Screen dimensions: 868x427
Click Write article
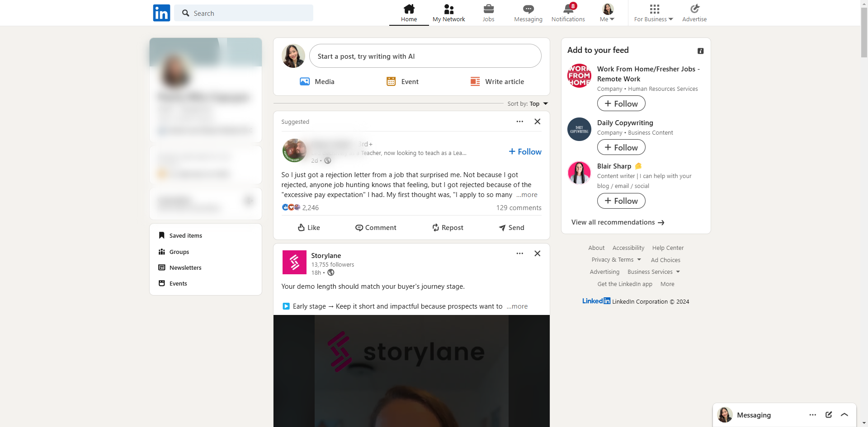point(497,82)
